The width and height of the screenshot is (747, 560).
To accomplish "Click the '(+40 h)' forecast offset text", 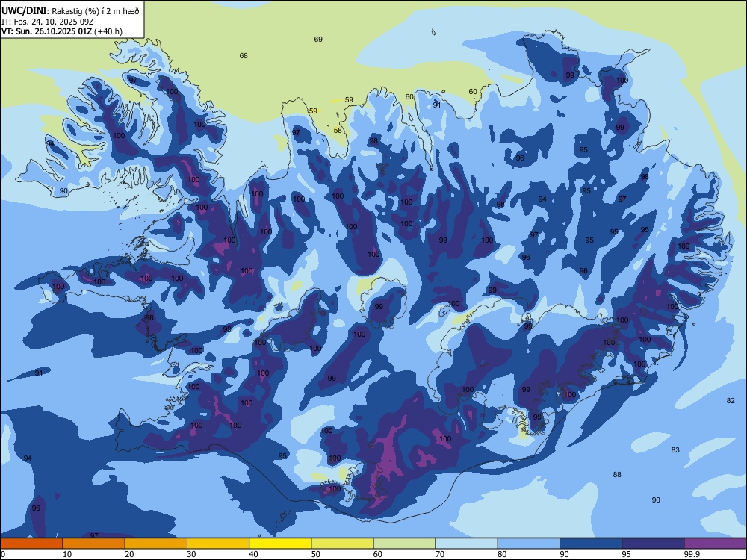I will 108,31.
